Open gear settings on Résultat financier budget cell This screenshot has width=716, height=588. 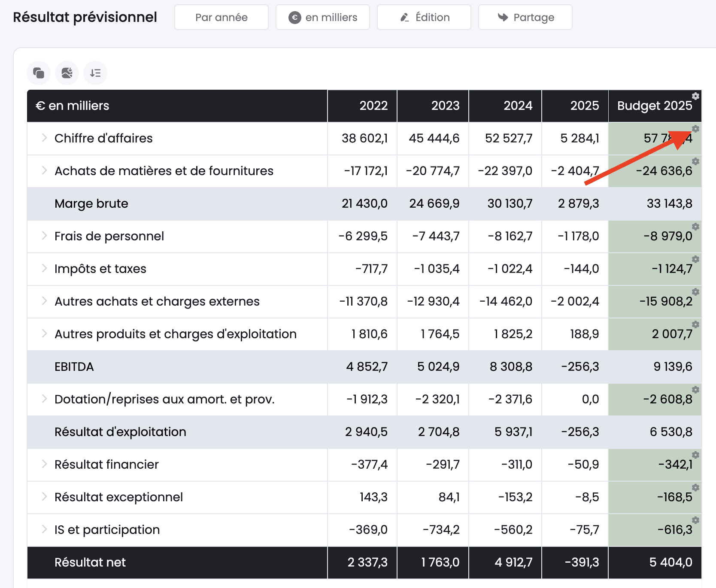[x=695, y=455]
